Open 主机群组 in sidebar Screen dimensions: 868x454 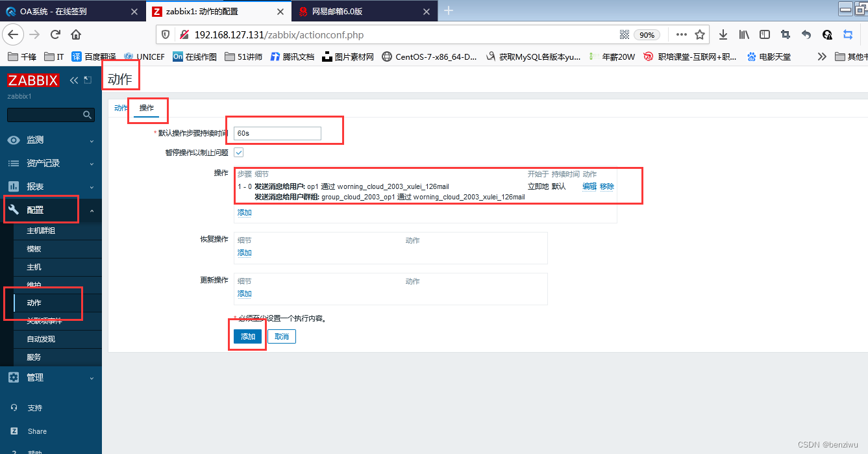[41, 231]
